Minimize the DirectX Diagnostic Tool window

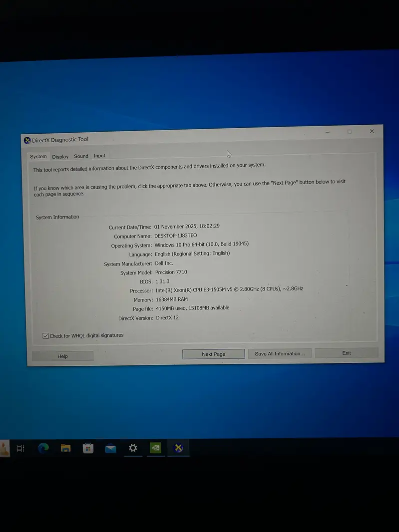pos(328,132)
